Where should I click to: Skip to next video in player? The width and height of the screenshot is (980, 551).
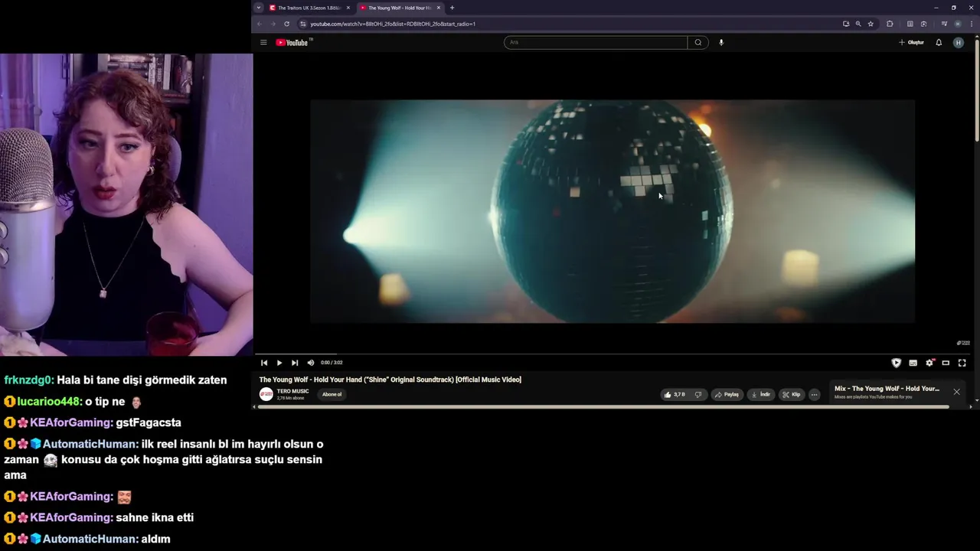click(295, 363)
